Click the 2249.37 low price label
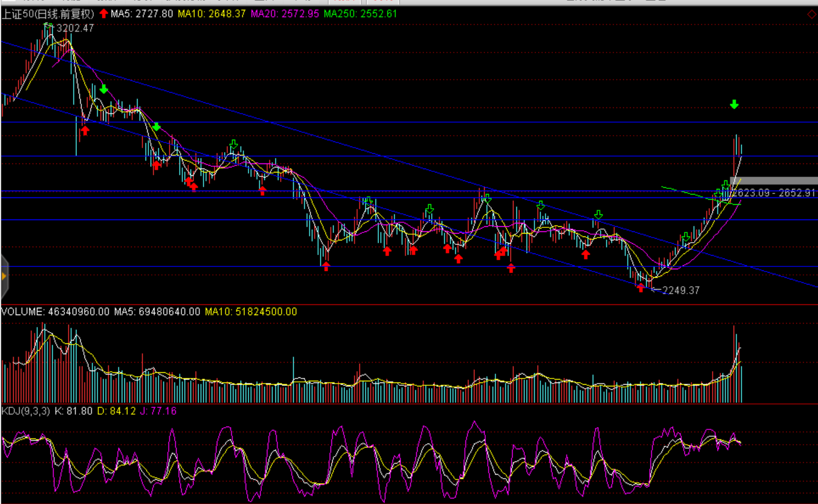Image resolution: width=818 pixels, height=504 pixels. tap(681, 290)
